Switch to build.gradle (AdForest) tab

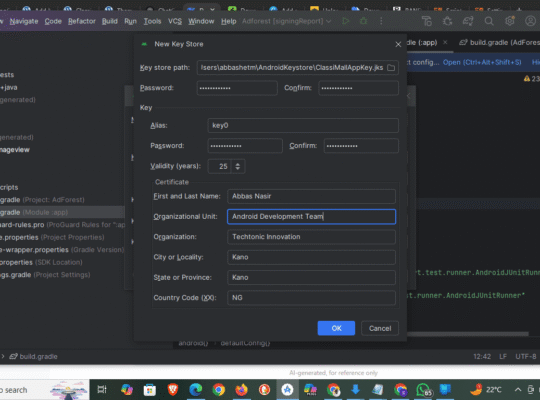click(499, 42)
